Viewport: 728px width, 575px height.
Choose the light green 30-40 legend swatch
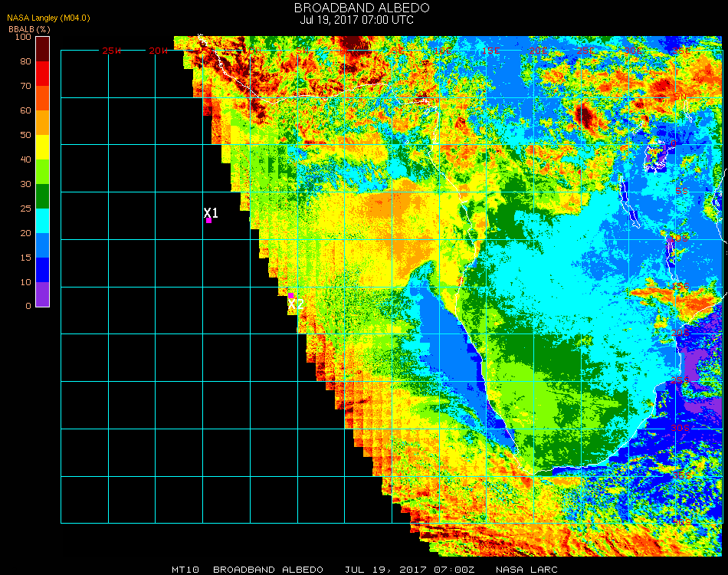pos(43,172)
